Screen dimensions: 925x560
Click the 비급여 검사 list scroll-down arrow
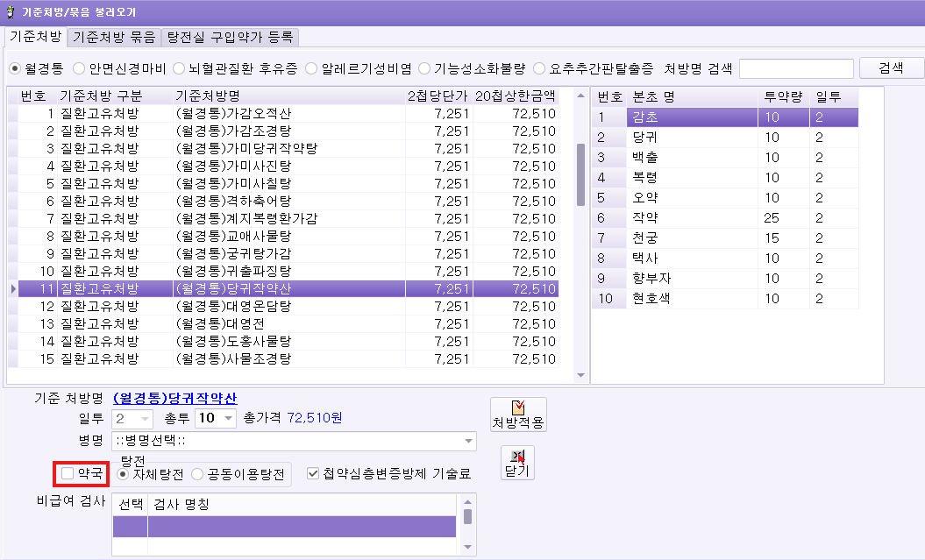(x=467, y=547)
